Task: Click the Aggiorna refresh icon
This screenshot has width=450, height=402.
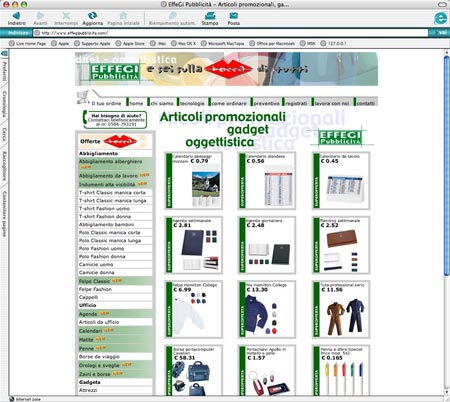Action: point(92,15)
